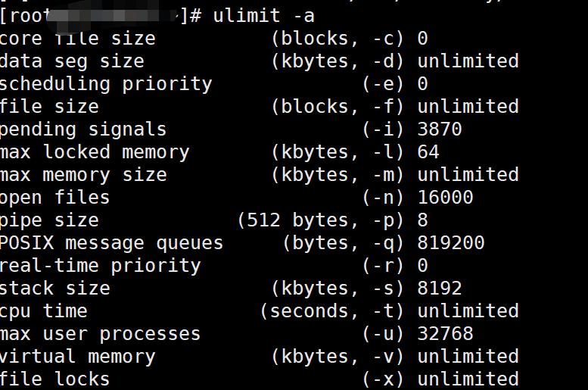588x390 pixels.
Task: Click the 'core file size' label
Action: (x=77, y=38)
